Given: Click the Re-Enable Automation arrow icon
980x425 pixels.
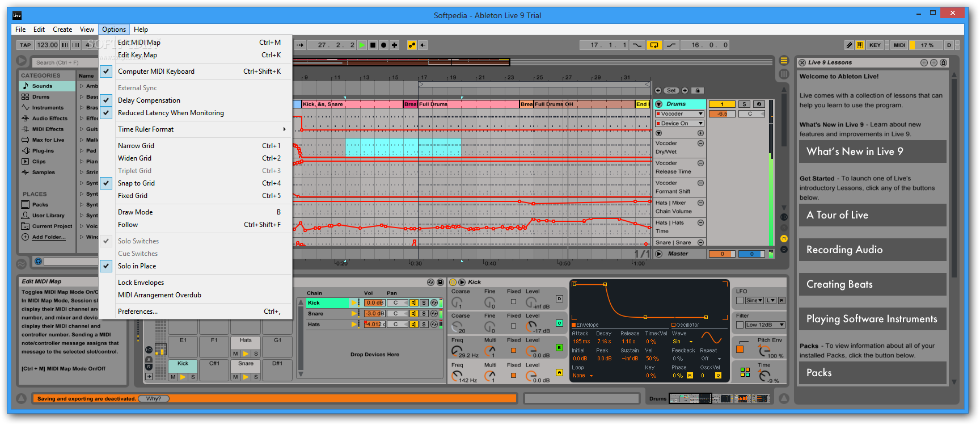Looking at the screenshot, I should pos(423,45).
